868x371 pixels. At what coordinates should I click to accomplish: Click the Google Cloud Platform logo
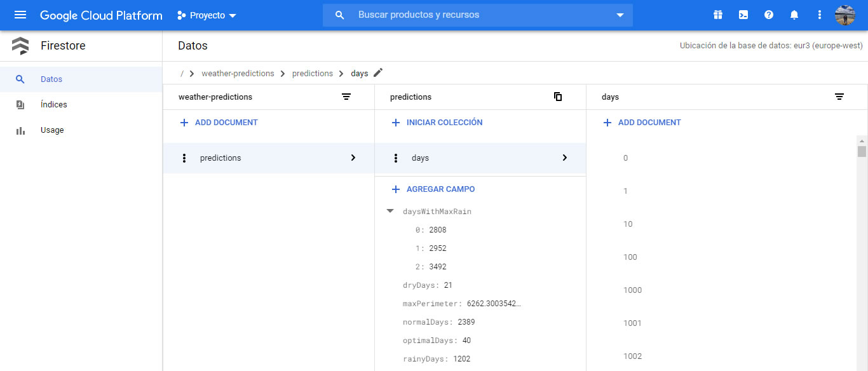tap(101, 15)
